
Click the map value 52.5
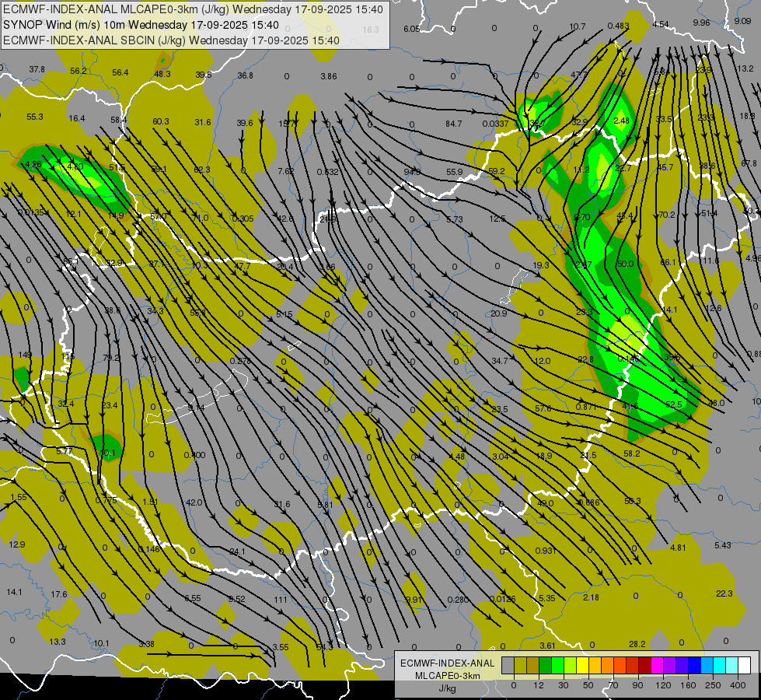(674, 404)
